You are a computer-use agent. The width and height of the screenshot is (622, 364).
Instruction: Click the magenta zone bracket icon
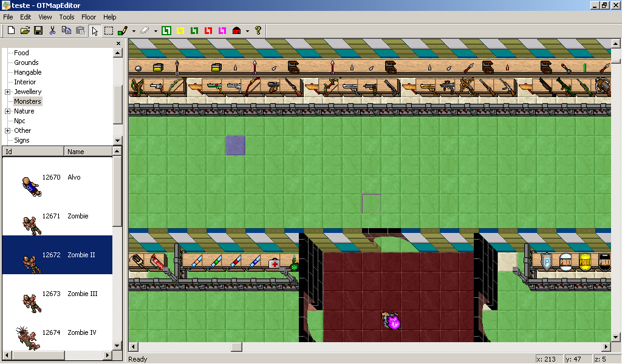tap(222, 30)
